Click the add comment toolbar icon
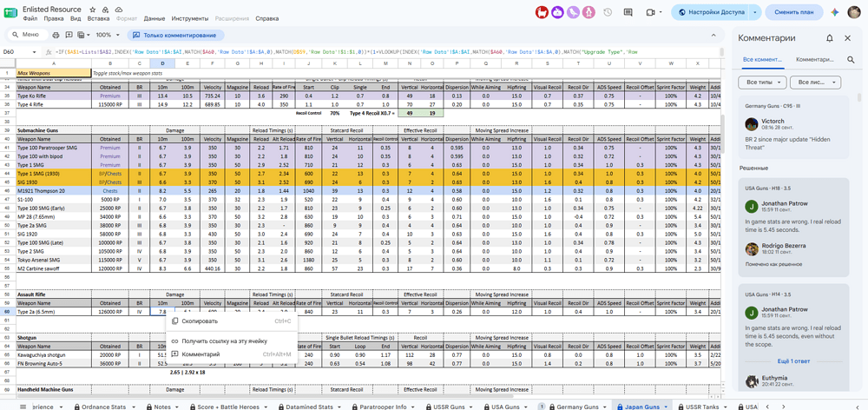The height and width of the screenshot is (410, 868). (x=69, y=35)
